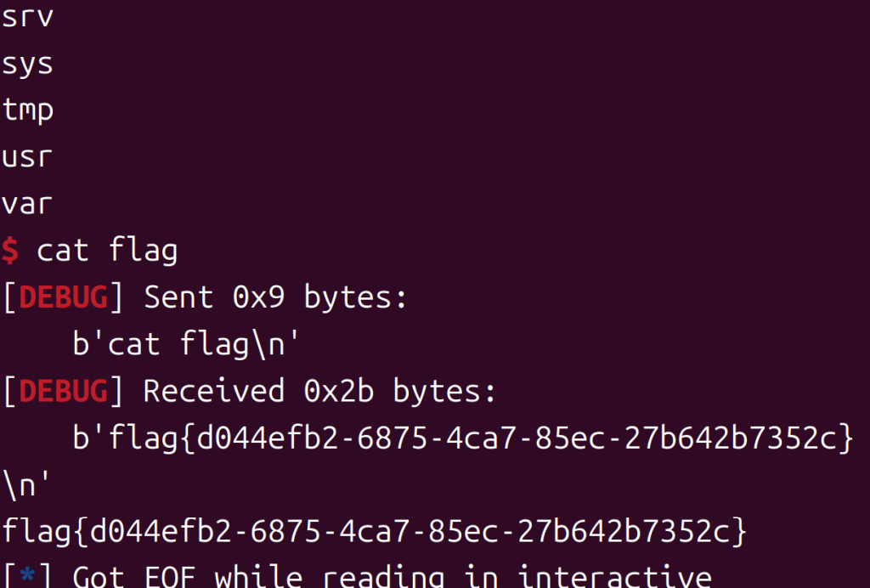Click the red DEBUG label before "Received"
870x588 pixels.
[63, 391]
